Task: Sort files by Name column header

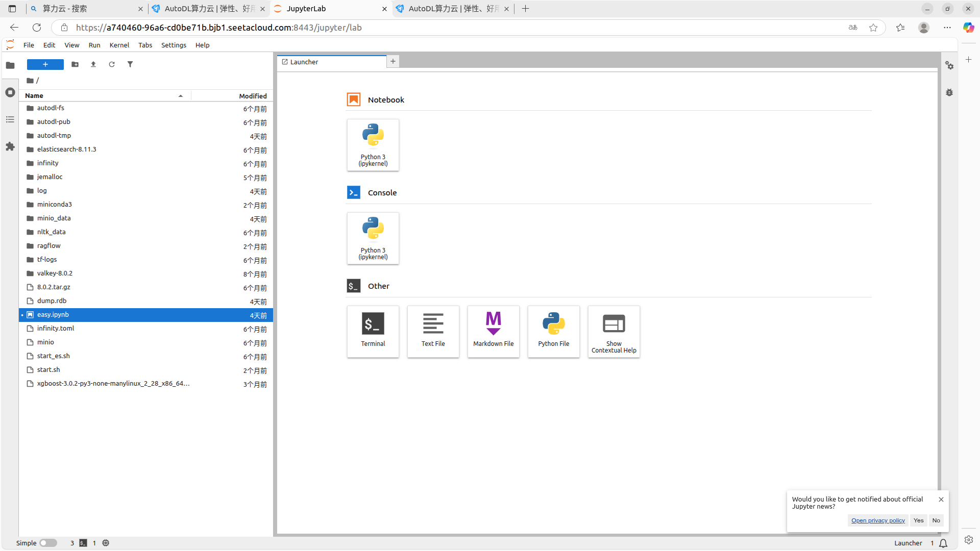Action: [34, 95]
